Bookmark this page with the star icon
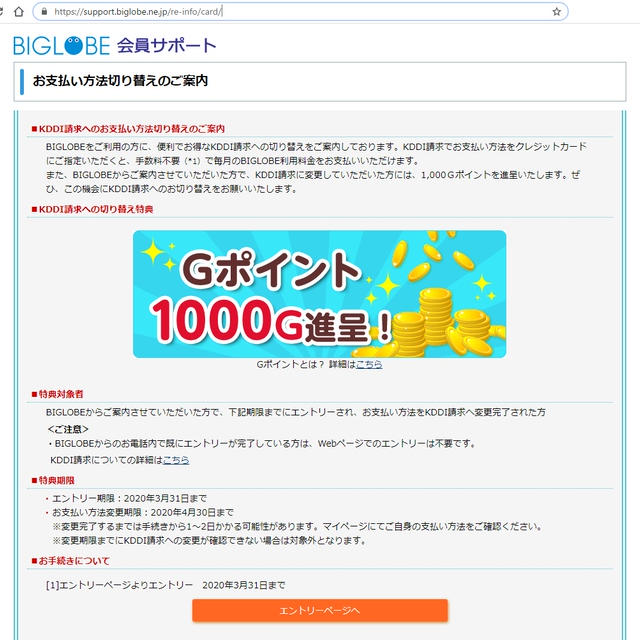This screenshot has width=640, height=640. click(556, 11)
